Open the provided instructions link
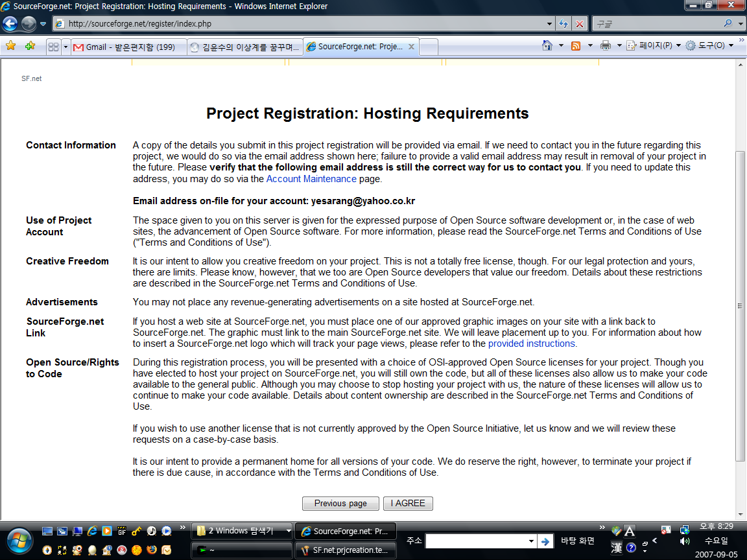747x560 pixels. coord(532,344)
